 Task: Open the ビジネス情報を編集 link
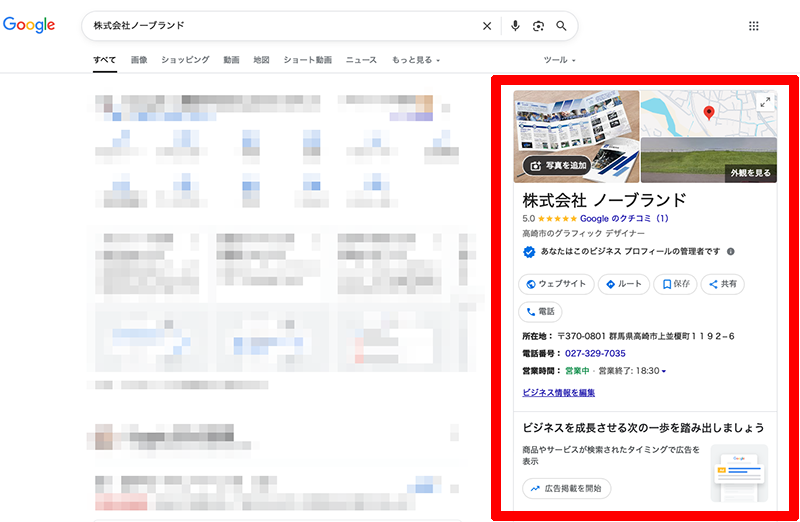pyautogui.click(x=559, y=392)
